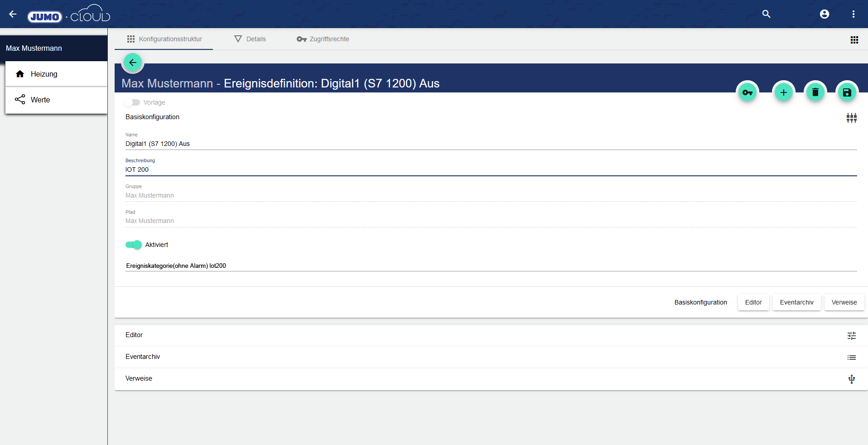Open the search magnifier in top bar
Screen dimensions: 868x445
click(x=766, y=14)
